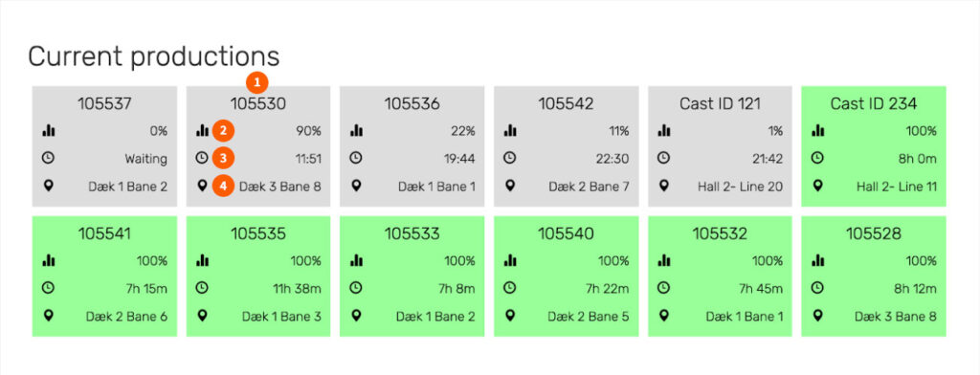This screenshot has height=375, width=980.
Task: Click the 22% progress value in card 105536
Action: [463, 131]
